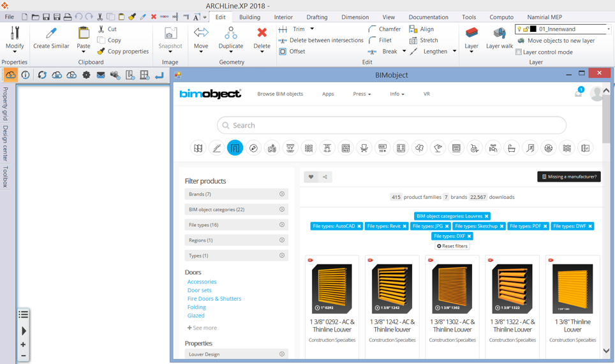Image resolution: width=615 pixels, height=364 pixels.
Task: Click the office chair furniture category icon
Action: pos(364,148)
